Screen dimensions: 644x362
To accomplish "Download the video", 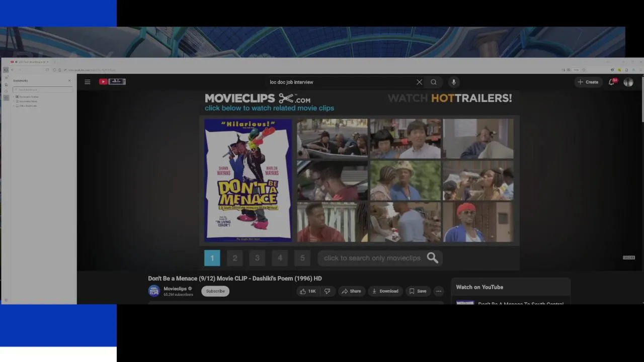I will 385,291.
